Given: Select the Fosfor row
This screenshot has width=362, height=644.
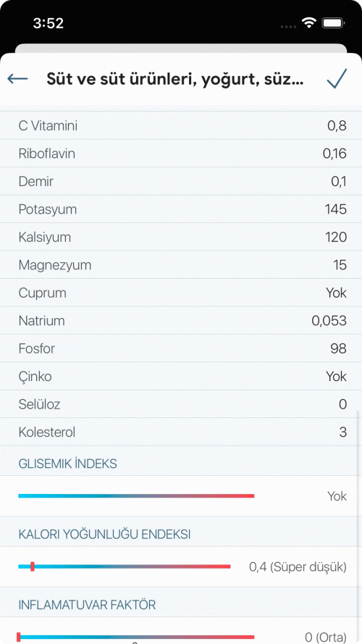Looking at the screenshot, I should (181, 348).
